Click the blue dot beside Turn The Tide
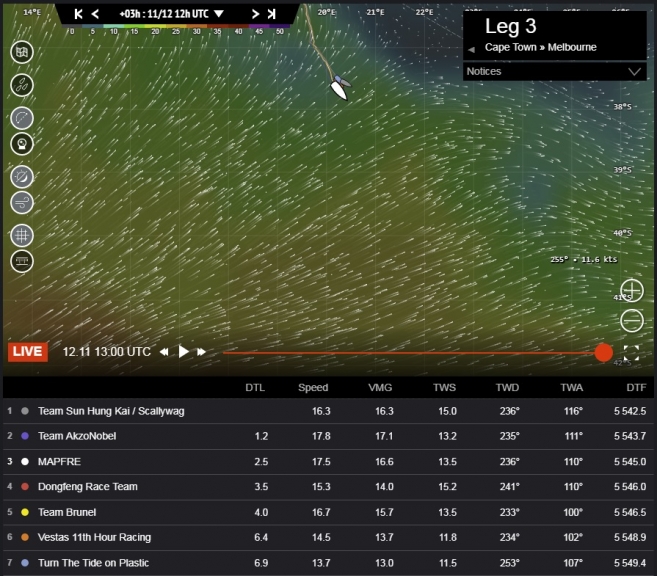This screenshot has height=576, width=657. coord(25,563)
